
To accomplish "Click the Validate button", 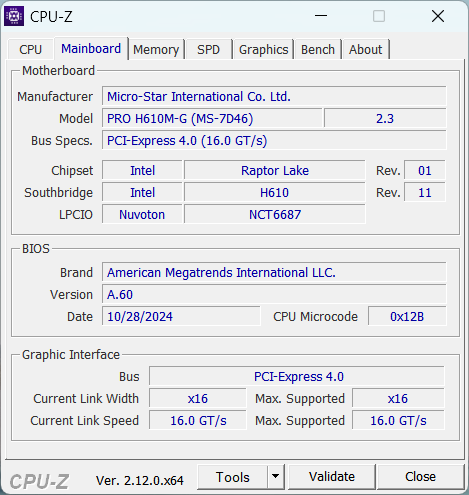I will [332, 477].
